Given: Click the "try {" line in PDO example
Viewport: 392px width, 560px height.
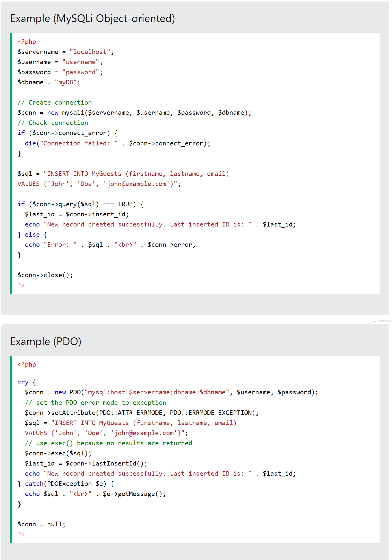Looking at the screenshot, I should tap(27, 382).
